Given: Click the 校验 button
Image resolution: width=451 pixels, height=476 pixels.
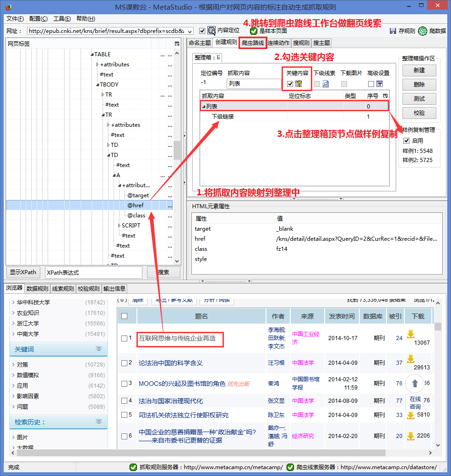Looking at the screenshot, I should click(419, 113).
